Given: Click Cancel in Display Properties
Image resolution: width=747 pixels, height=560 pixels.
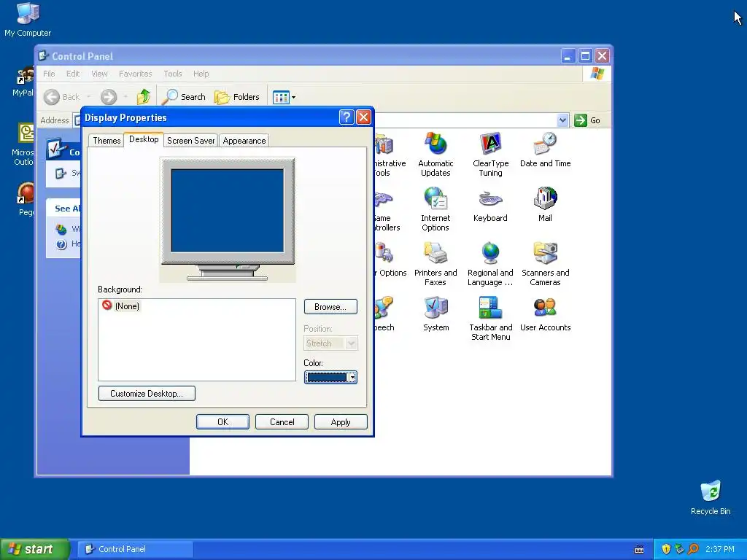Looking at the screenshot, I should 282,422.
